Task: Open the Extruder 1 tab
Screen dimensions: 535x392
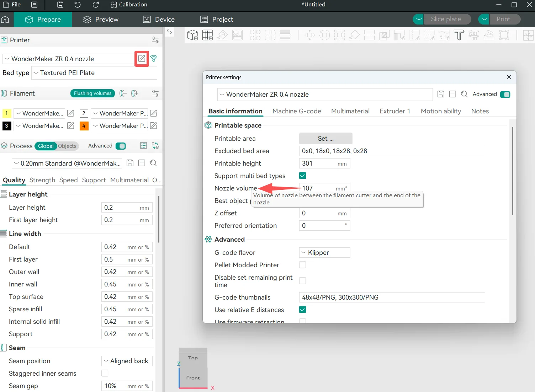Action: (395, 111)
